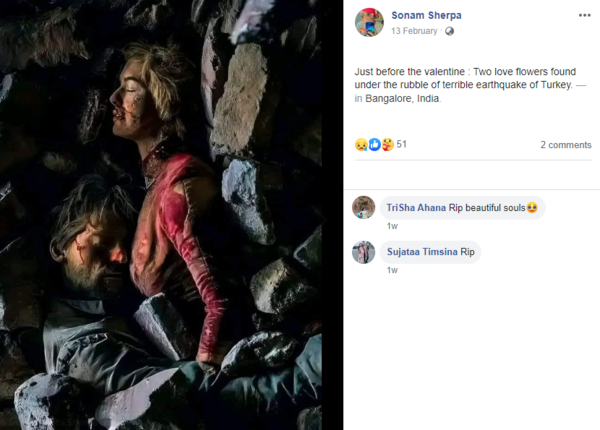
Task: Click the public audience globe icon
Action: click(449, 31)
